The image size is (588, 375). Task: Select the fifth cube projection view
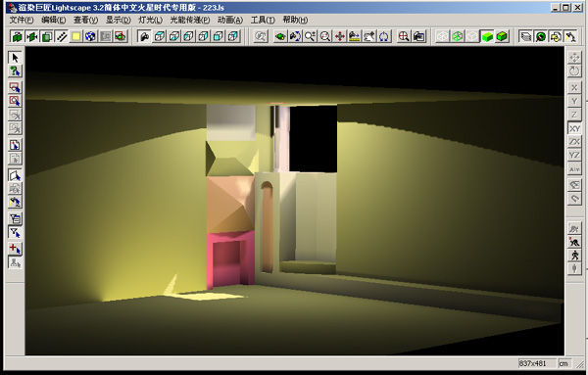[218, 36]
